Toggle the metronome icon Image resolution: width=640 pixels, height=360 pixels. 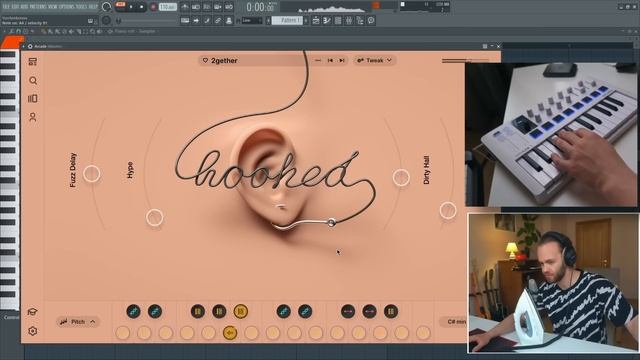tap(185, 7)
